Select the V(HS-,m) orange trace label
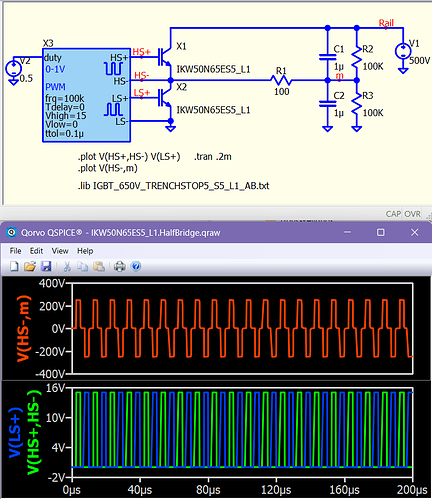432x499 pixels. [23, 329]
